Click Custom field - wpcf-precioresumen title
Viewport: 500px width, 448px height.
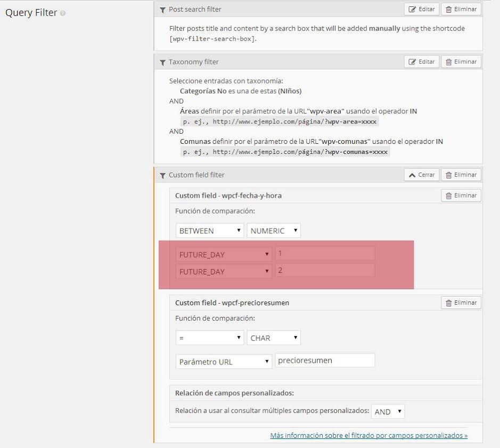(232, 303)
